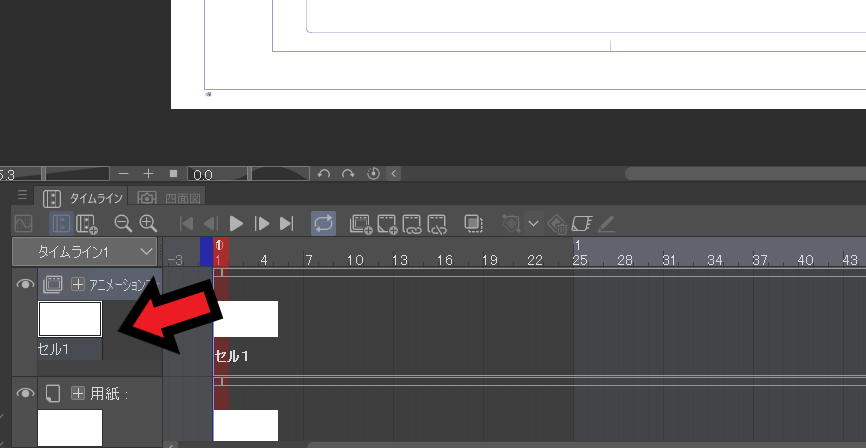Hide the アニメーション folder track
Image resolution: width=866 pixels, height=448 pixels.
(x=26, y=285)
